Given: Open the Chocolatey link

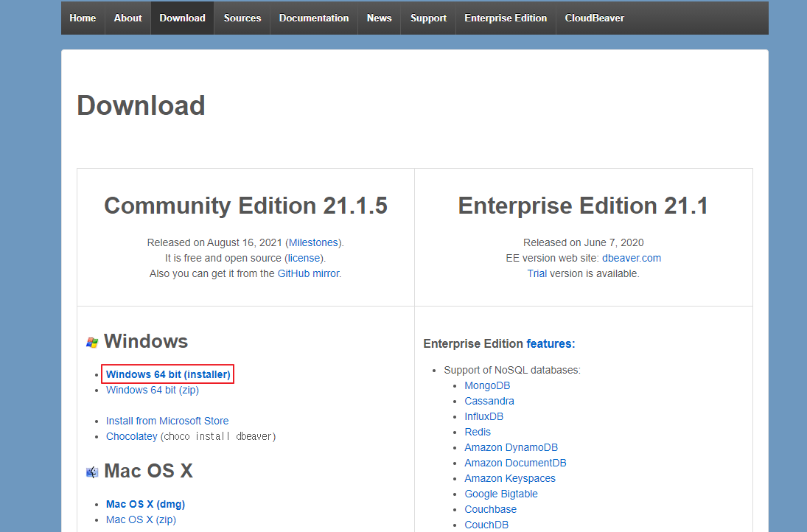Looking at the screenshot, I should 132,436.
